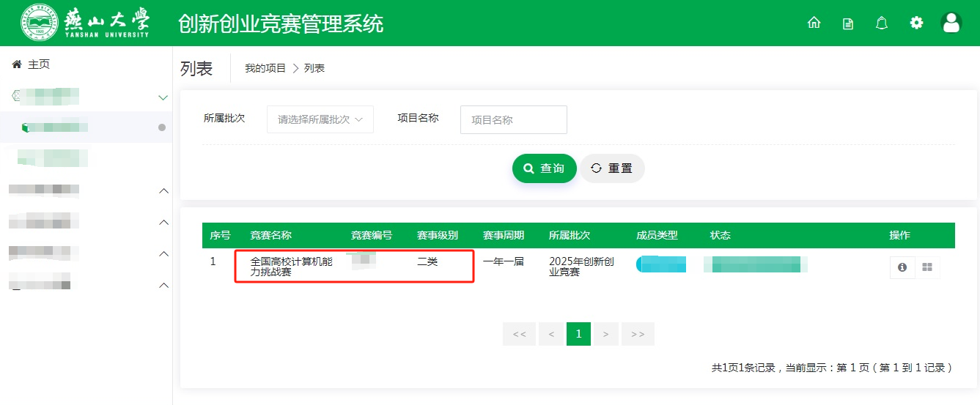Open the home icon in top bar
Image resolution: width=980 pixels, height=405 pixels.
[814, 23]
